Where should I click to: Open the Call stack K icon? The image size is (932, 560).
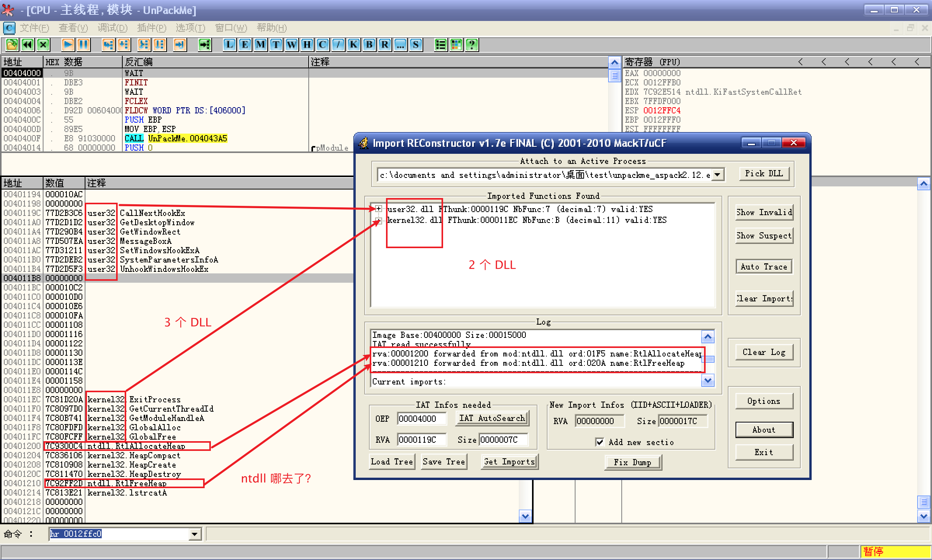pyautogui.click(x=353, y=45)
